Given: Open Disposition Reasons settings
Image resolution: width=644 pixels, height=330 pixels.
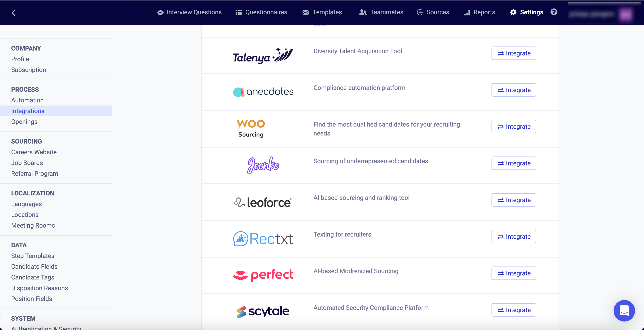Looking at the screenshot, I should [x=40, y=288].
